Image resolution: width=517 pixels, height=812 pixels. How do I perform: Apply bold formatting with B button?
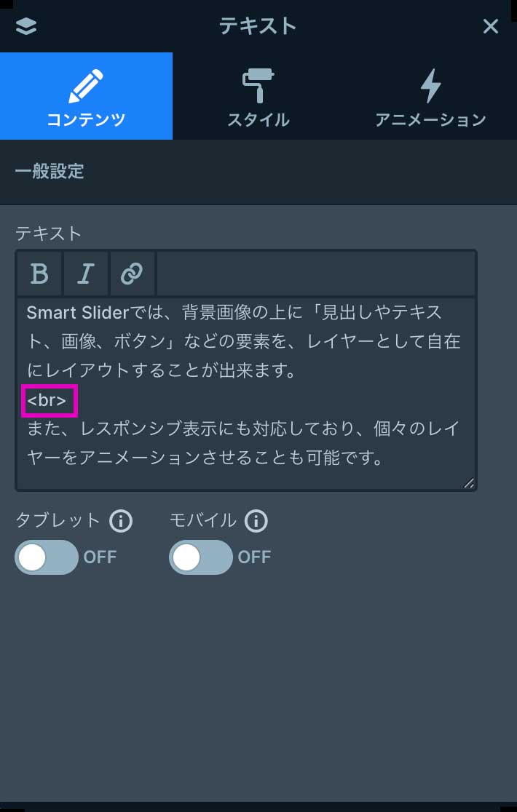[x=39, y=274]
